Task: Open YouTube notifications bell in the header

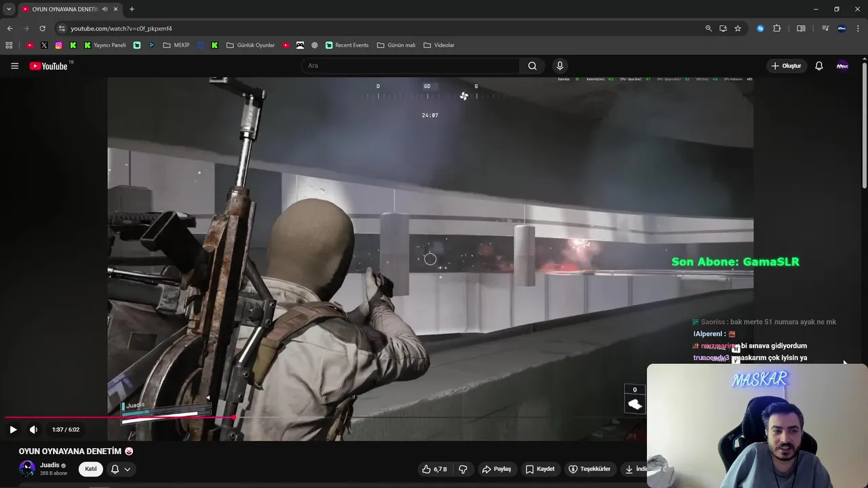Action: [x=818, y=66]
